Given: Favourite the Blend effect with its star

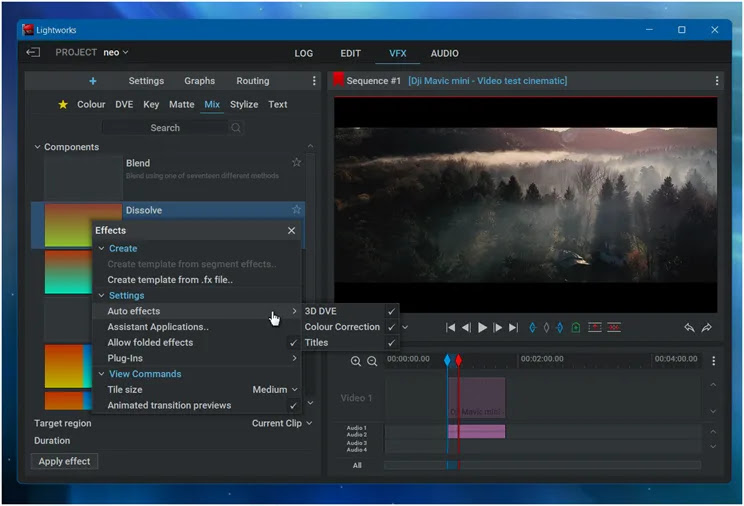Looking at the screenshot, I should tap(296, 163).
